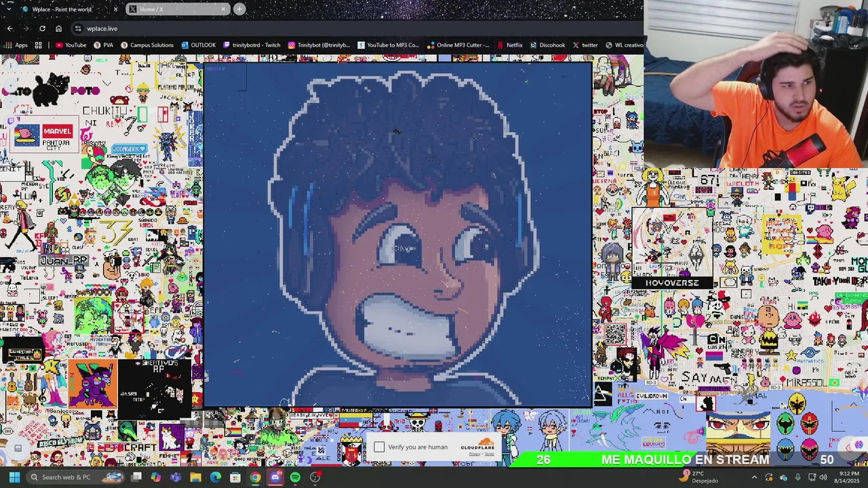Switch to the Home / X tab
The width and height of the screenshot is (868, 488).
click(176, 9)
